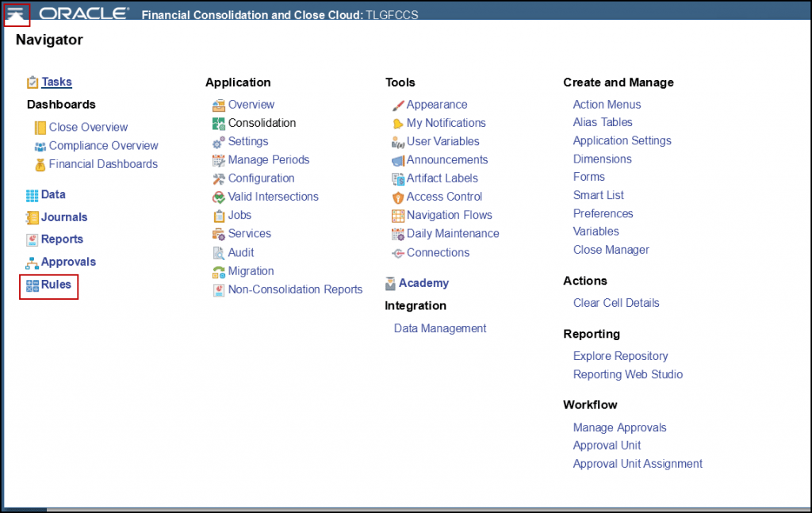
Task: Open Valid Intersections
Action: point(274,197)
